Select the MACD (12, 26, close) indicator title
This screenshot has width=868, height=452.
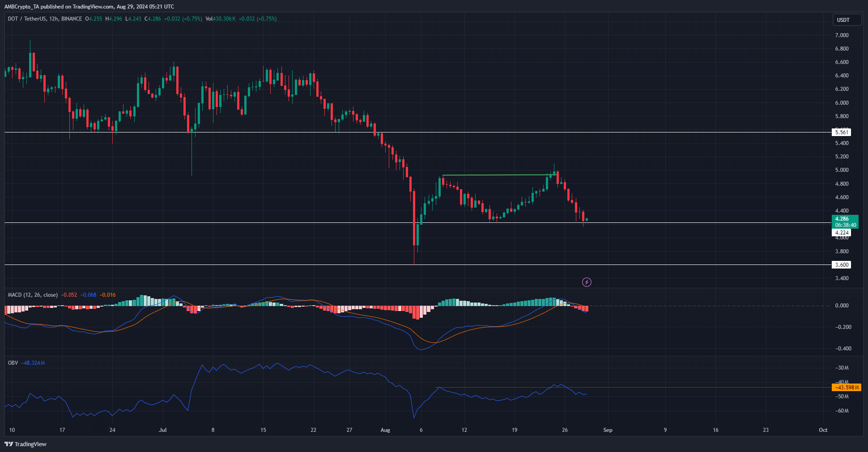click(33, 295)
